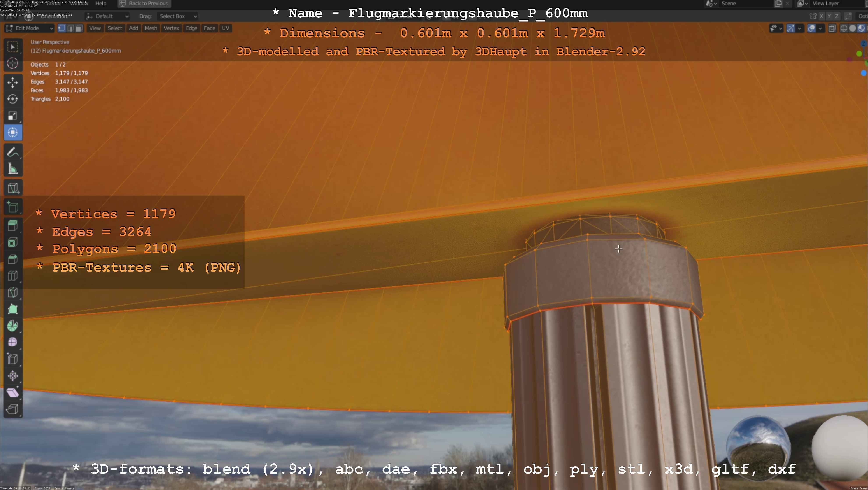Switch to wireframe viewport shading
The width and height of the screenshot is (868, 490).
(844, 28)
